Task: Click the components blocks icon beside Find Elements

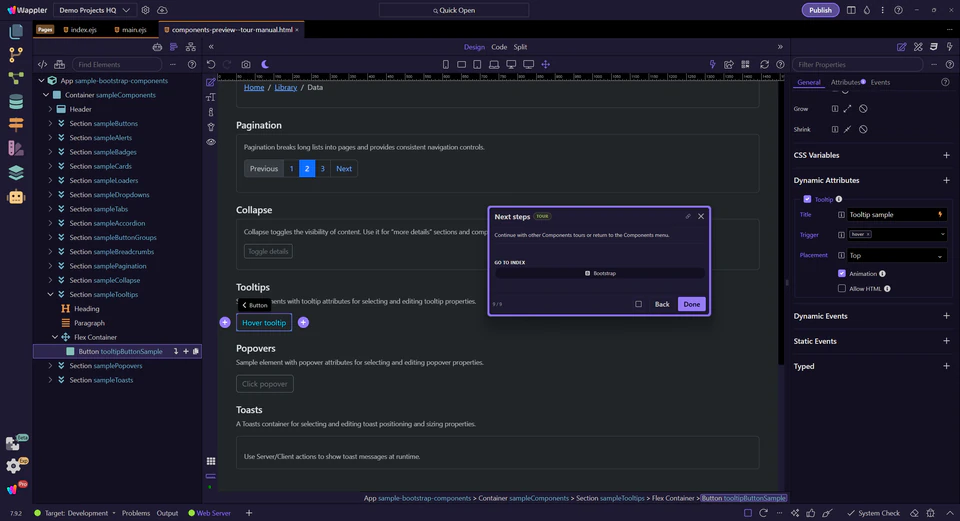Action: coord(59,64)
